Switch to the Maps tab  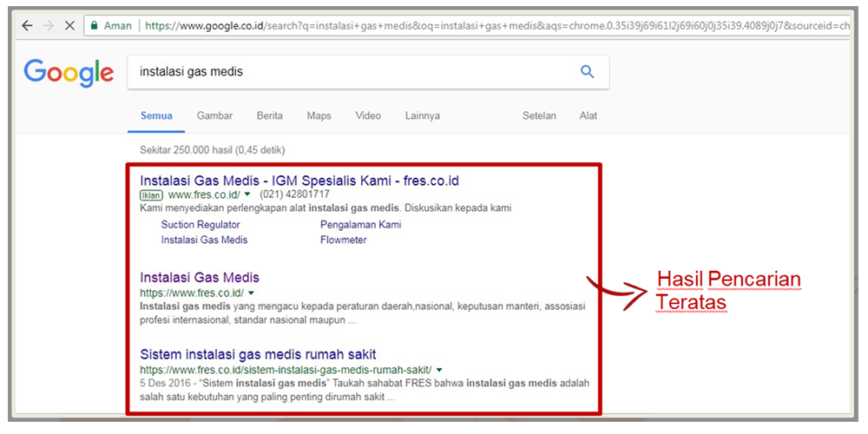coord(319,115)
